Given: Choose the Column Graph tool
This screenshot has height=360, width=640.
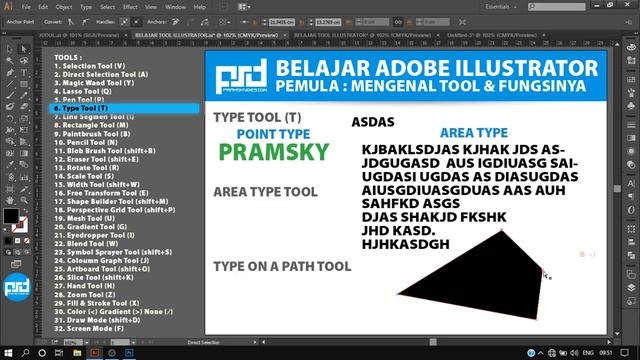Looking at the screenshot, I should click(24, 177).
